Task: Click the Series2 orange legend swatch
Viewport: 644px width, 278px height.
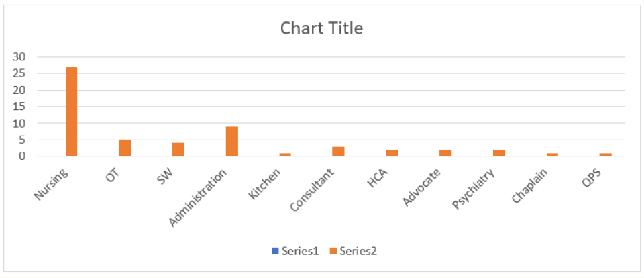Action: 332,251
